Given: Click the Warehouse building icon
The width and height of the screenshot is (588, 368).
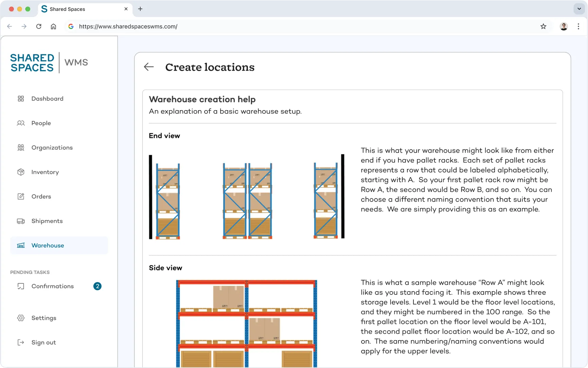Looking at the screenshot, I should [21, 245].
